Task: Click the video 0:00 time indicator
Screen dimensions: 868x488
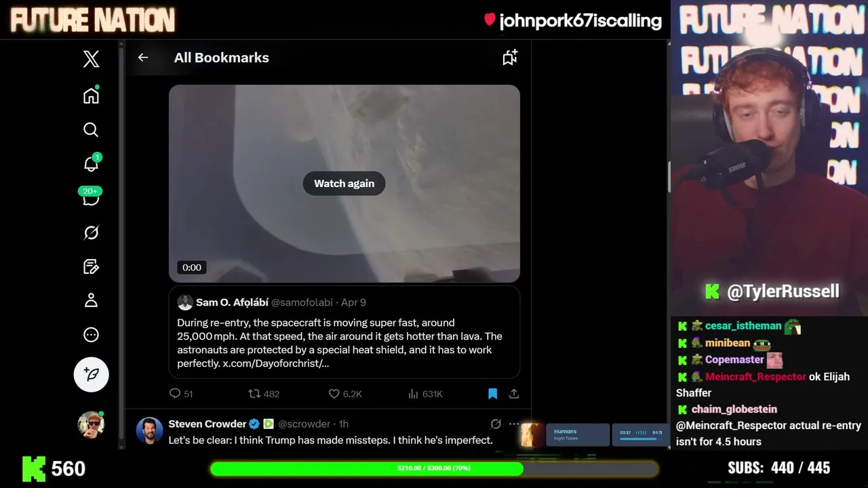Action: point(192,268)
